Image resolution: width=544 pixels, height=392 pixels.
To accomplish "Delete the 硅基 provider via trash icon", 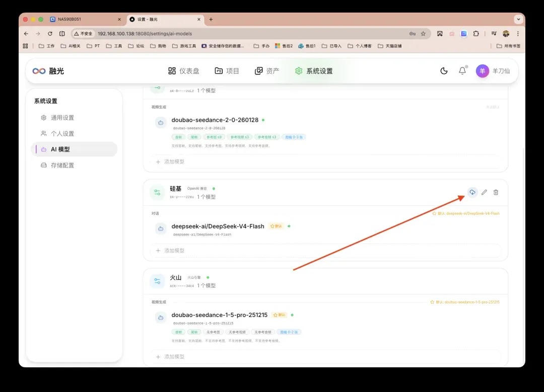I will [496, 192].
